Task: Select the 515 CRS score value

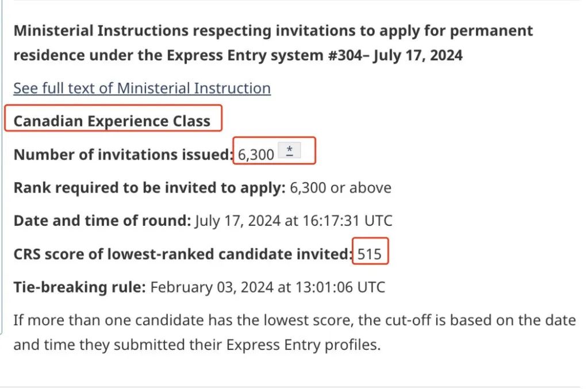Action: pos(370,254)
